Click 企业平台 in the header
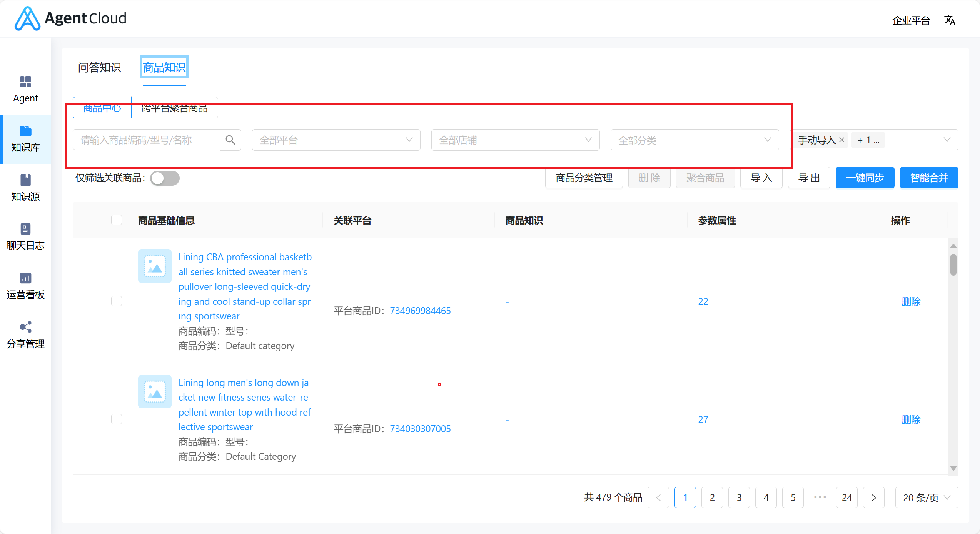Image resolution: width=980 pixels, height=534 pixels. pos(911,20)
